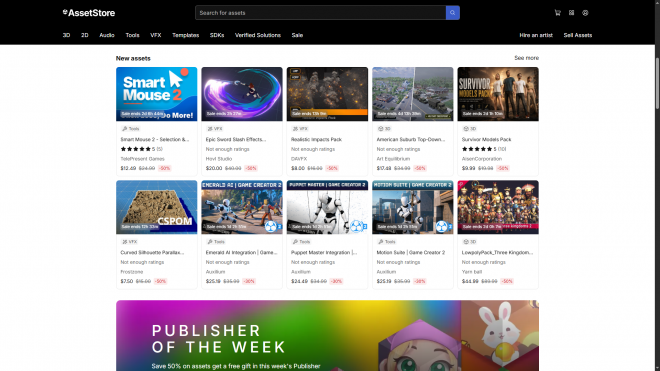This screenshot has width=660, height=371.
Task: Open the 2D menu
Action: click(85, 35)
